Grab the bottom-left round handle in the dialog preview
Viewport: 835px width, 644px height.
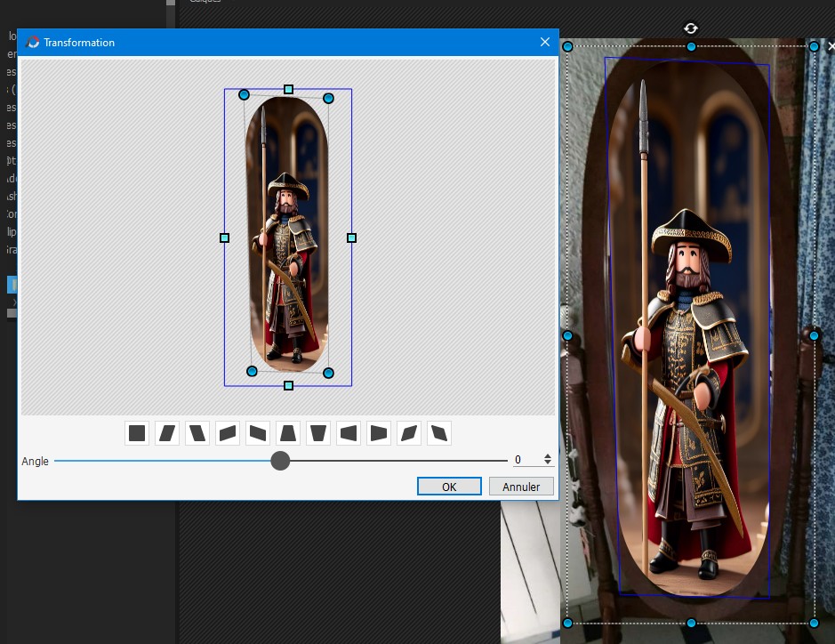click(x=252, y=371)
